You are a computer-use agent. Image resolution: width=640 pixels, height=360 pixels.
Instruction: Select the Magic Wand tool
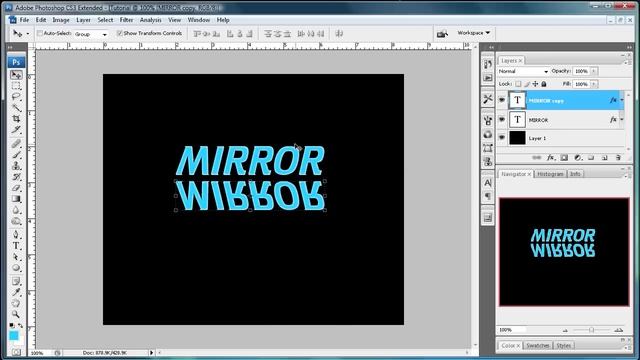pyautogui.click(x=16, y=108)
